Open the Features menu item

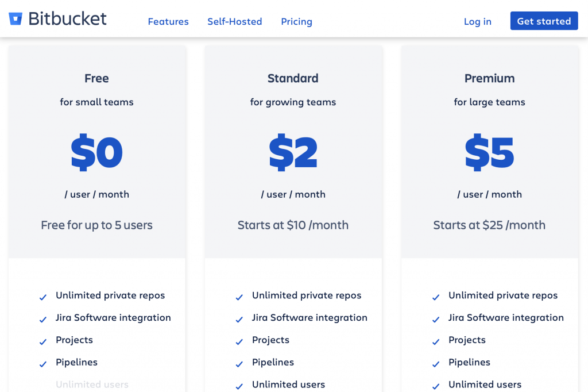[x=168, y=22]
